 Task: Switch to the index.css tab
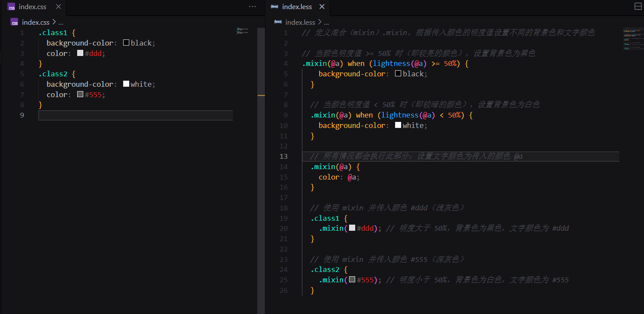33,7
